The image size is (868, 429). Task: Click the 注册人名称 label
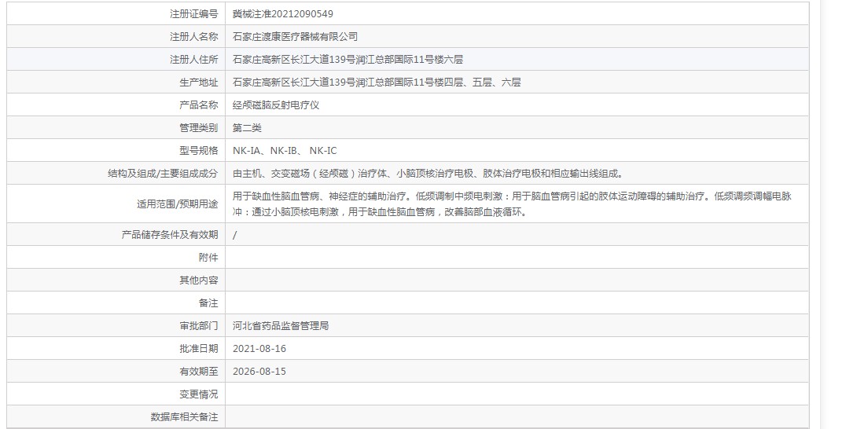click(x=193, y=36)
